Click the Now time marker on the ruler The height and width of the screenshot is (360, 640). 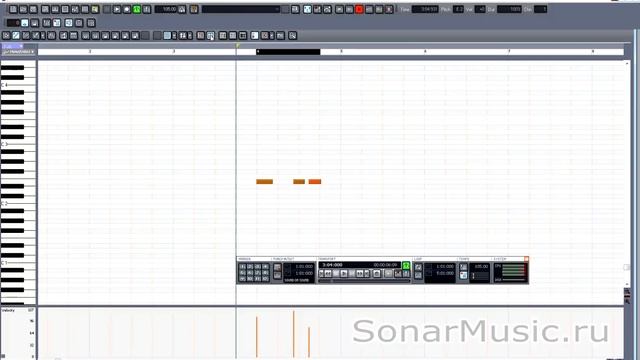pos(238,46)
